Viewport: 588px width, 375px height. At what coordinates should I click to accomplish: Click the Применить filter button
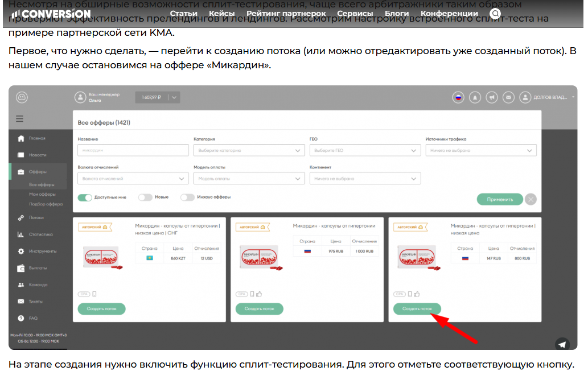point(500,199)
